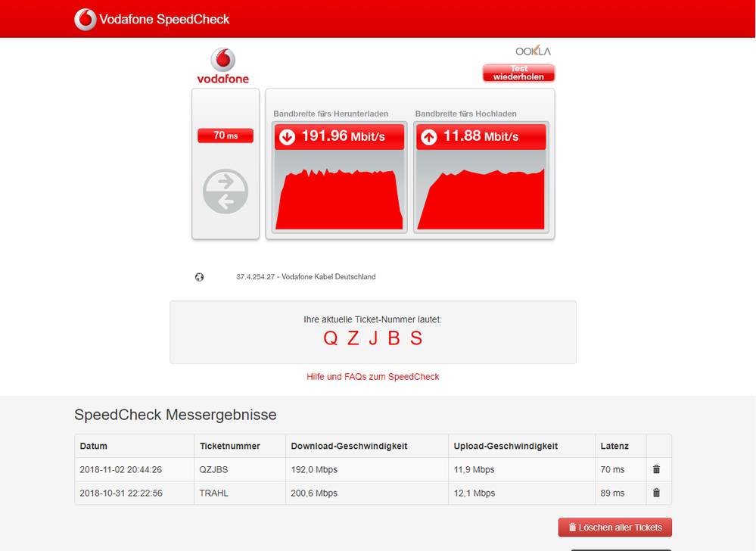756x551 pixels.
Task: Delete the QZJBS ticket with trash icon
Action: [x=656, y=469]
